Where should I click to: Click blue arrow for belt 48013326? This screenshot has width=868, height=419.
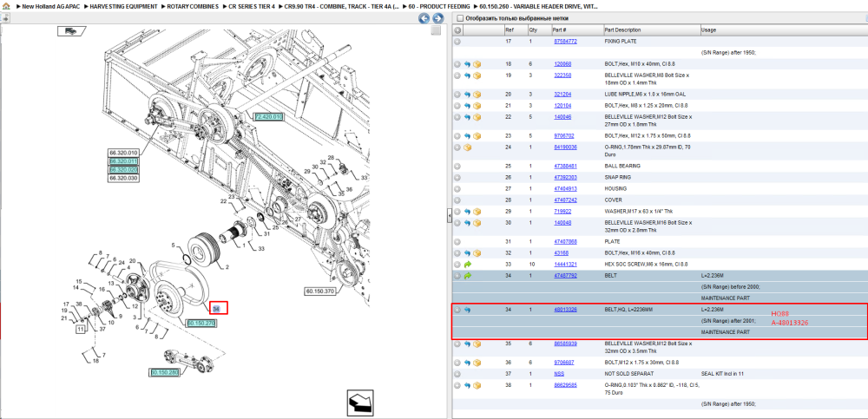[x=467, y=310]
